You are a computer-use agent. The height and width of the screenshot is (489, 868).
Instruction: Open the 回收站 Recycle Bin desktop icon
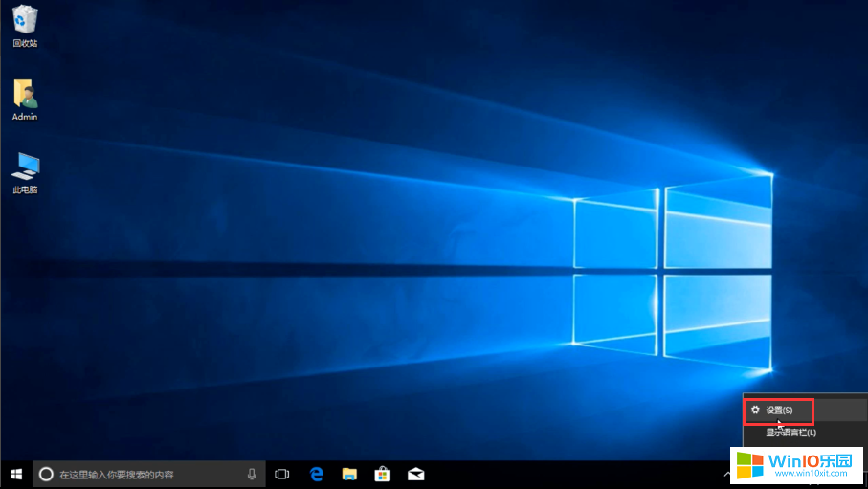pos(25,26)
